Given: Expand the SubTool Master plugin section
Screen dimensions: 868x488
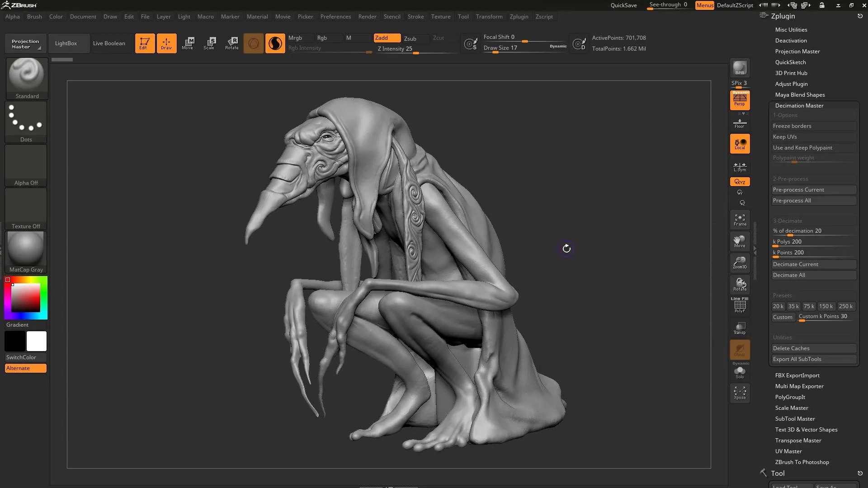Looking at the screenshot, I should tap(795, 419).
